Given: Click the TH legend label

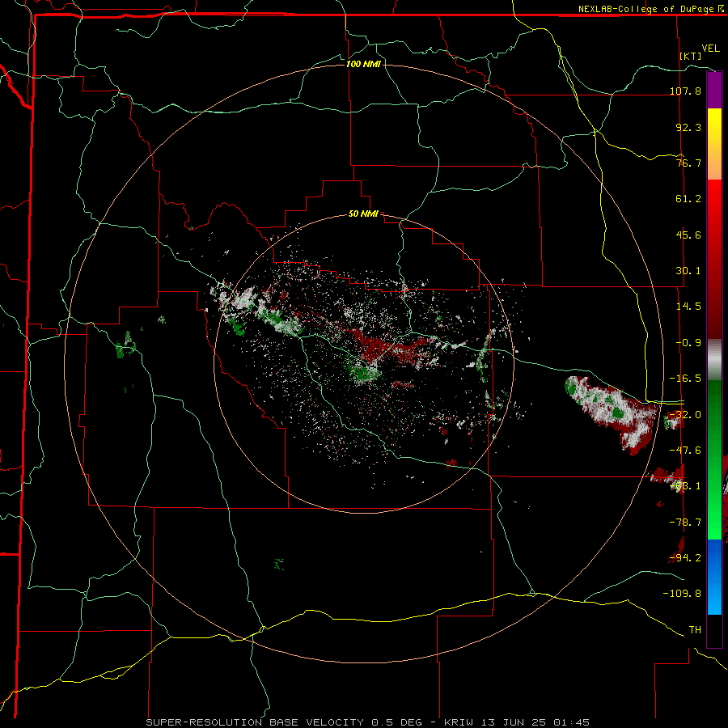Looking at the screenshot, I should [x=695, y=629].
